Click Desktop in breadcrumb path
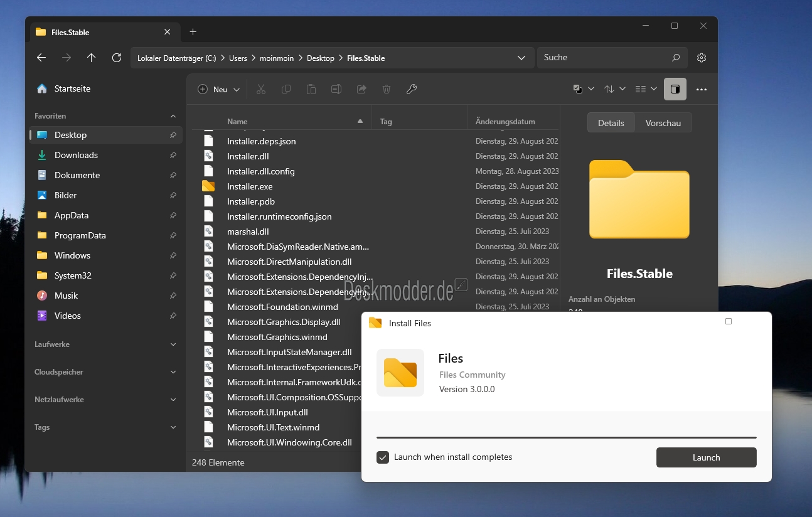The width and height of the screenshot is (812, 517). tap(321, 58)
